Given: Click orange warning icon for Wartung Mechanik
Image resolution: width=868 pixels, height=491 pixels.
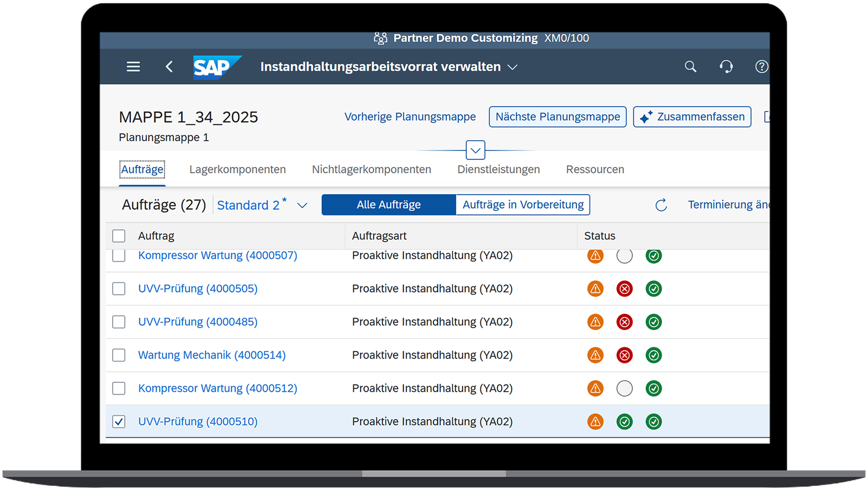Looking at the screenshot, I should tap(595, 355).
